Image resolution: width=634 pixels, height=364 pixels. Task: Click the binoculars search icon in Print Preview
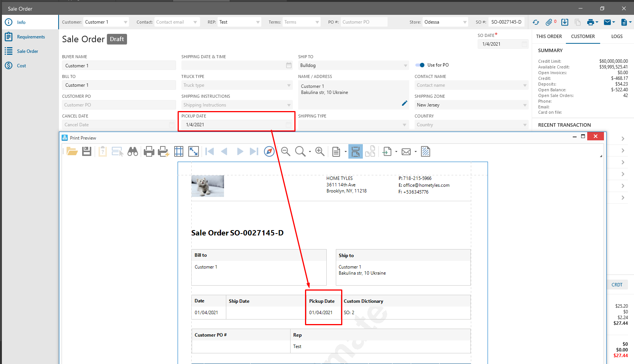[x=133, y=152]
